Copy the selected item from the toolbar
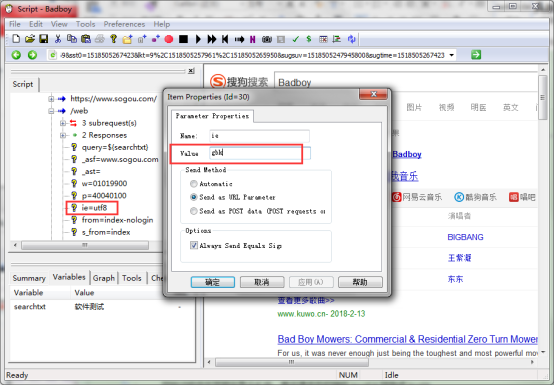Image resolution: width=554 pixels, height=386 pixels. point(72,39)
